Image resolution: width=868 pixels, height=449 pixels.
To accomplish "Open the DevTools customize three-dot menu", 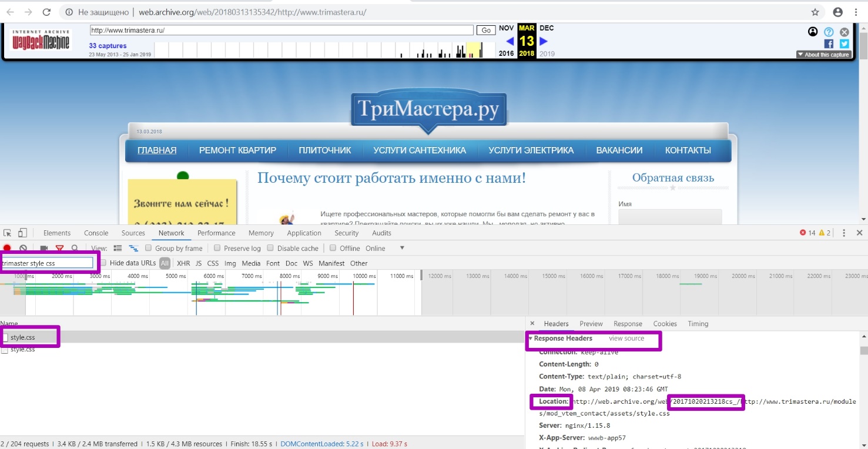I will pos(844,233).
